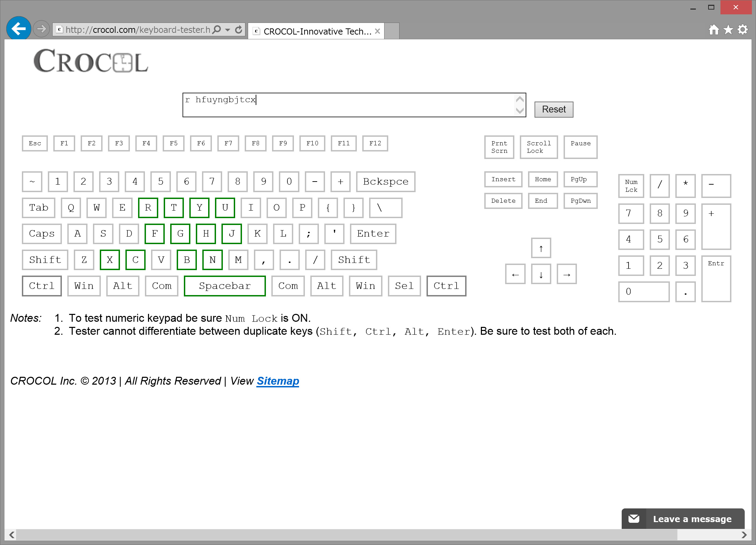Click the envelope icon in message widget

(634, 519)
